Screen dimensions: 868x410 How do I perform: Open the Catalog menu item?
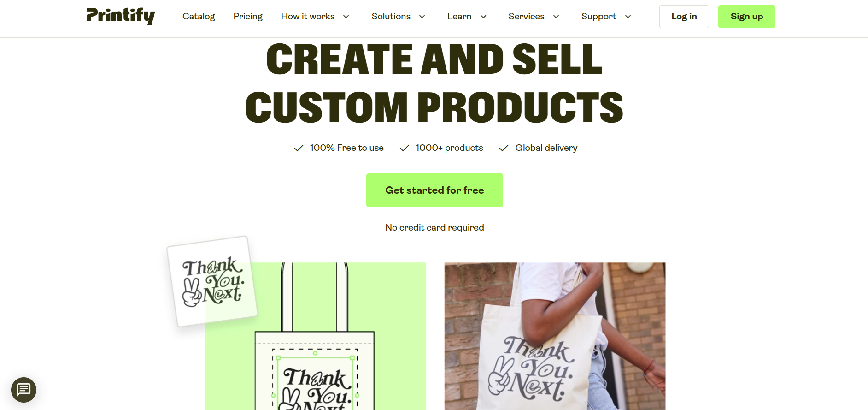[x=199, y=17]
